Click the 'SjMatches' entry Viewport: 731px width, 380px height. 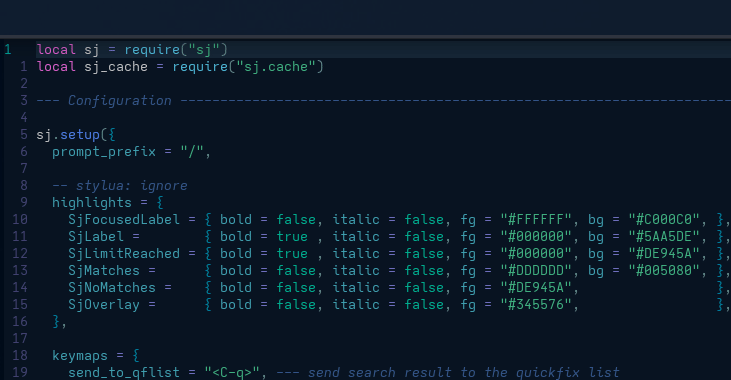[103, 270]
